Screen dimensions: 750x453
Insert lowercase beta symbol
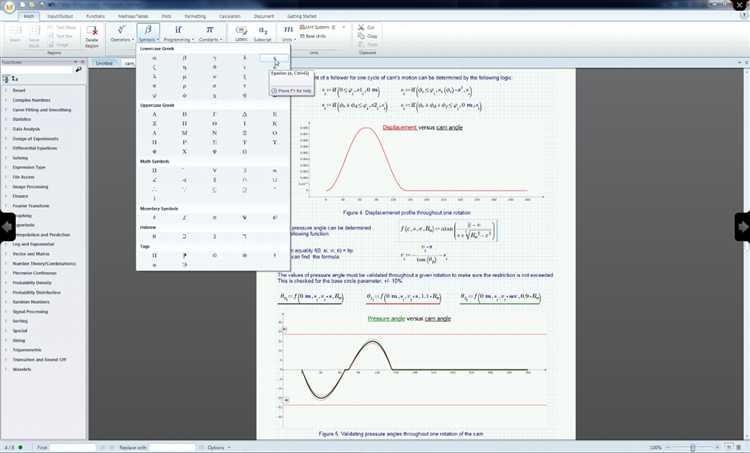(184, 58)
